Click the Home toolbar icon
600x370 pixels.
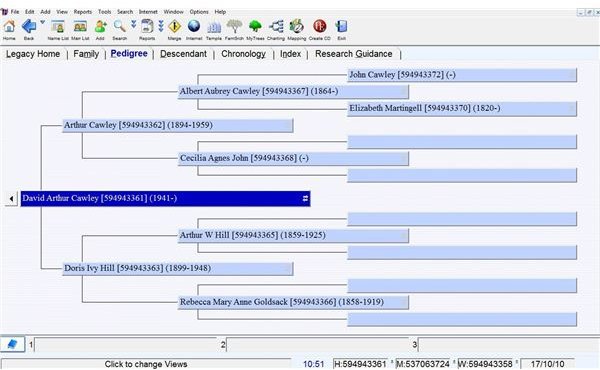click(x=9, y=27)
